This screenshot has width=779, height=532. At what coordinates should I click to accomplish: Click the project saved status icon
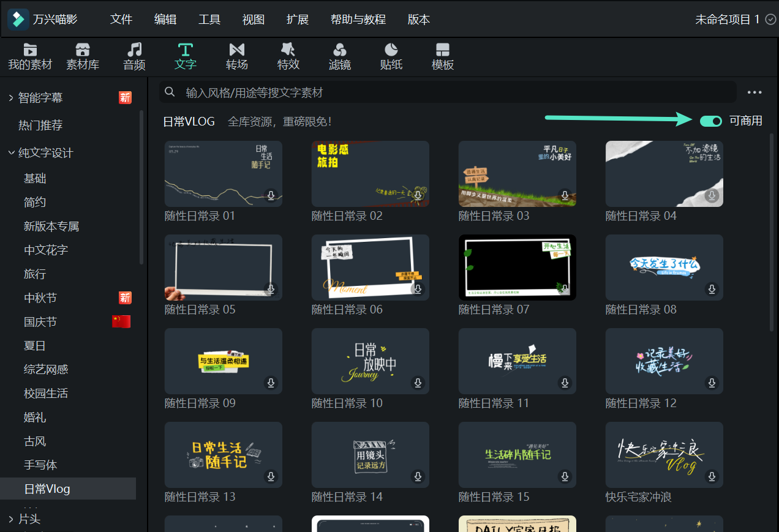point(771,19)
